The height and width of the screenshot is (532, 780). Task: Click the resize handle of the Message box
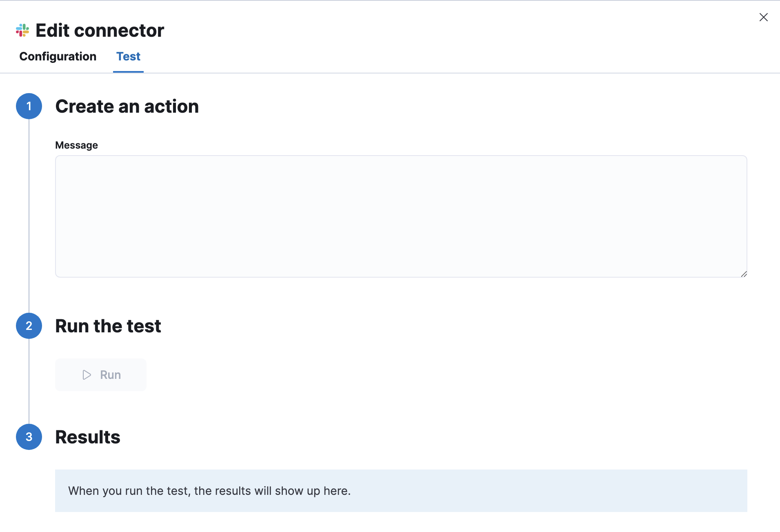(x=744, y=274)
